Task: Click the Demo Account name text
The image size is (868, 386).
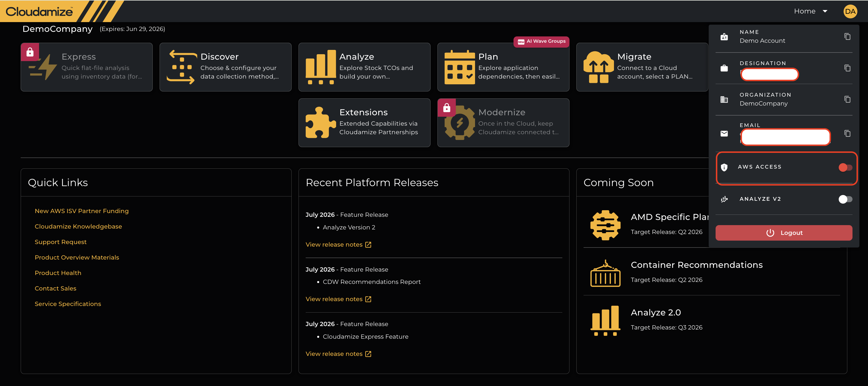Action: pos(762,41)
